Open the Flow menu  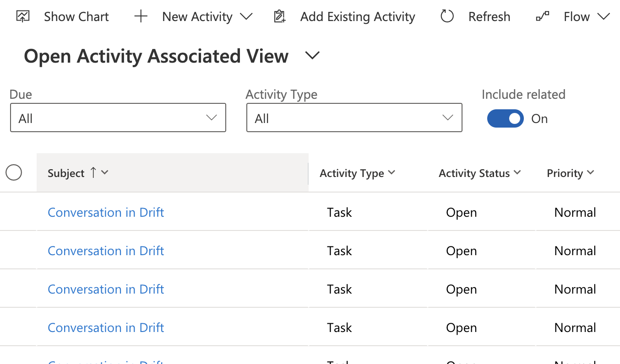pos(573,17)
